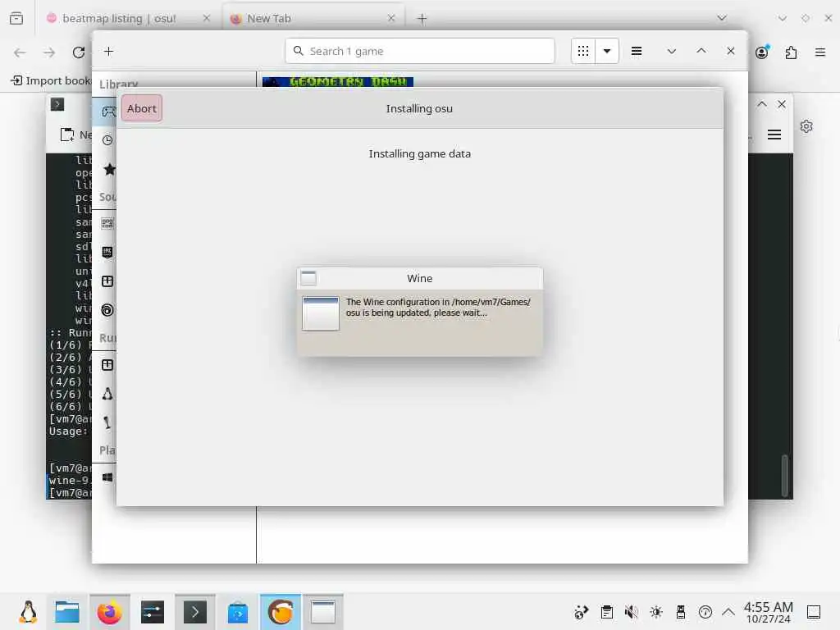Click the Konsole scrollbar handle

(785, 476)
